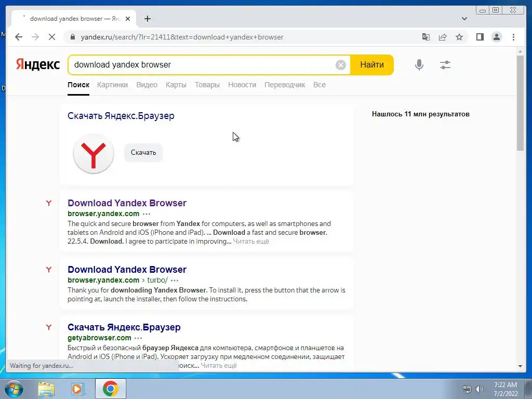
Task: Switch to the Картинки tab
Action: tap(112, 85)
